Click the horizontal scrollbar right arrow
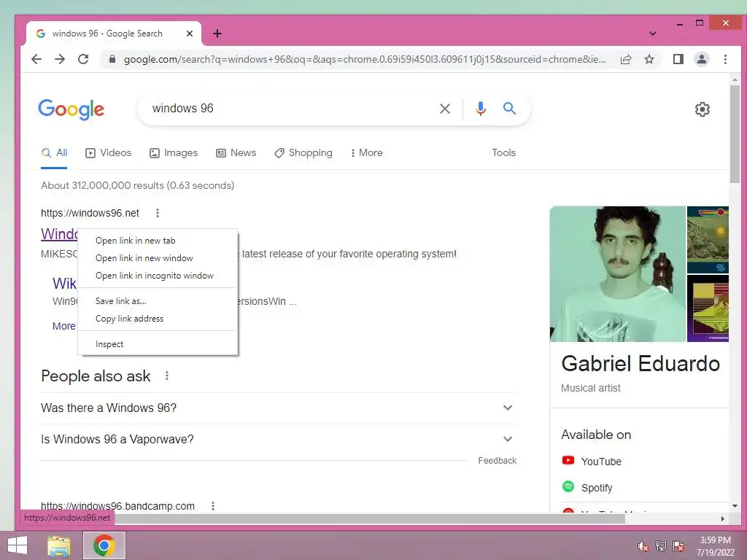This screenshot has height=560, width=747. click(723, 518)
